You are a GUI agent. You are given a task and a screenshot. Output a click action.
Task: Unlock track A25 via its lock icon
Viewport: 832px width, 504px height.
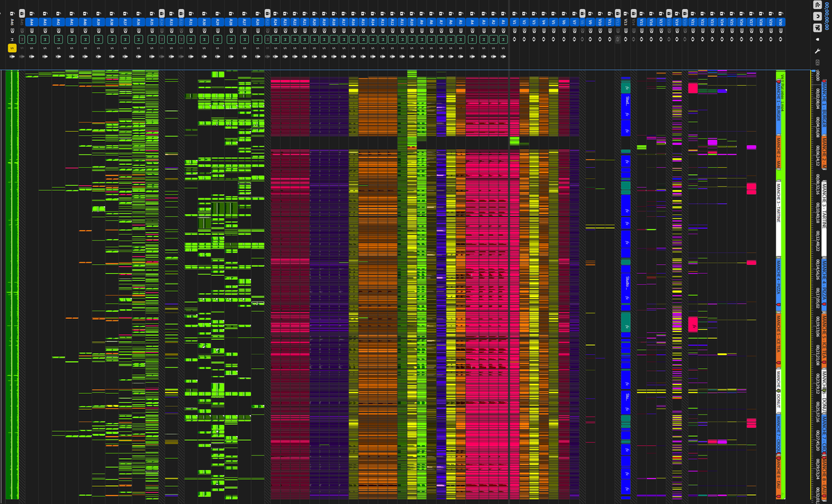[268, 13]
